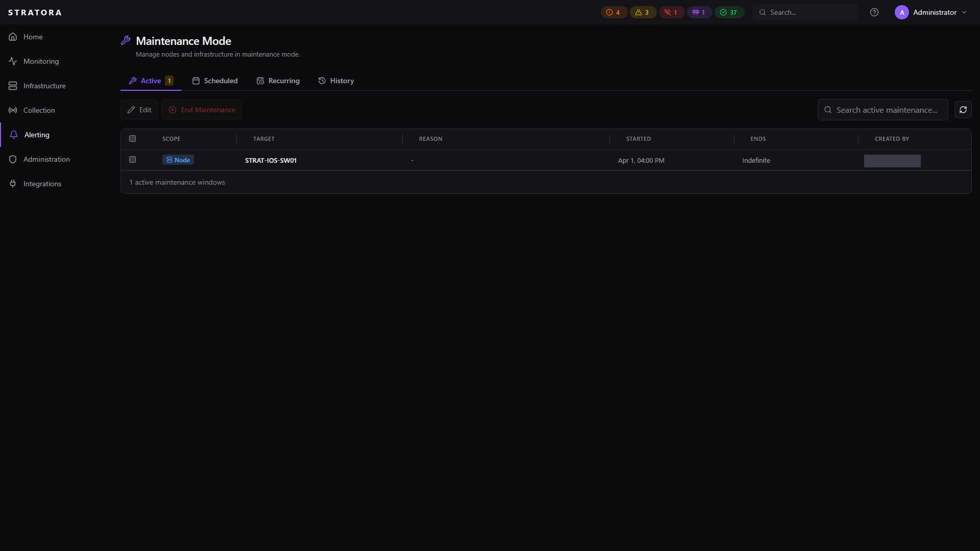Sort by the Started column header
The width and height of the screenshot is (980, 551).
(x=639, y=139)
